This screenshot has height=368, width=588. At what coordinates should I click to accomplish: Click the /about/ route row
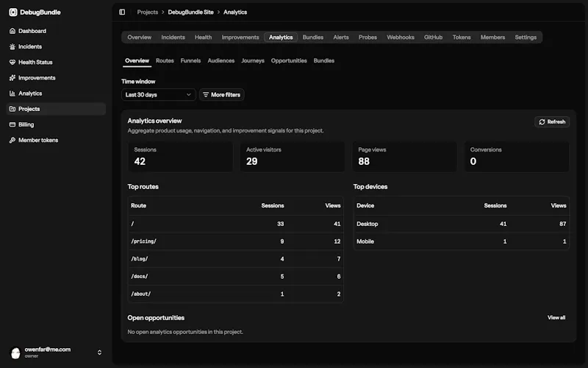235,294
